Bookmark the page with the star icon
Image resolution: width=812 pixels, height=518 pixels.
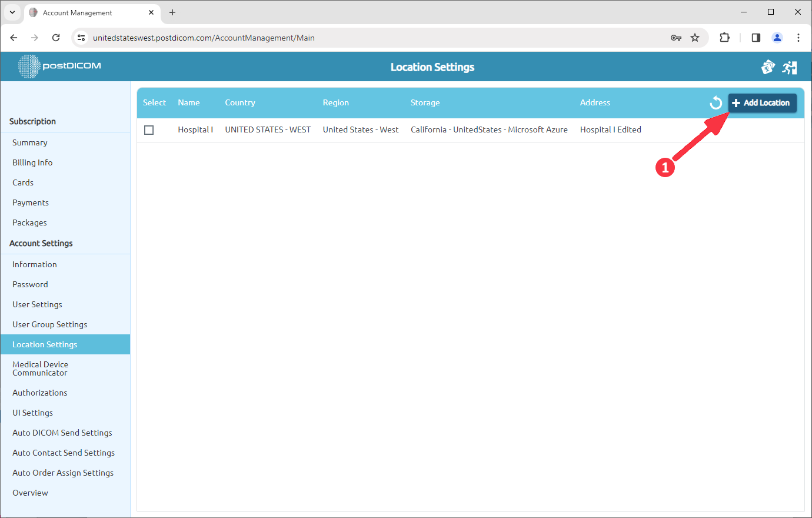695,37
